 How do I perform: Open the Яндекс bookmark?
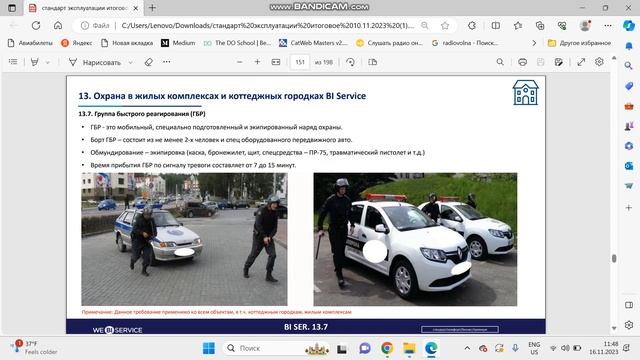tap(76, 43)
